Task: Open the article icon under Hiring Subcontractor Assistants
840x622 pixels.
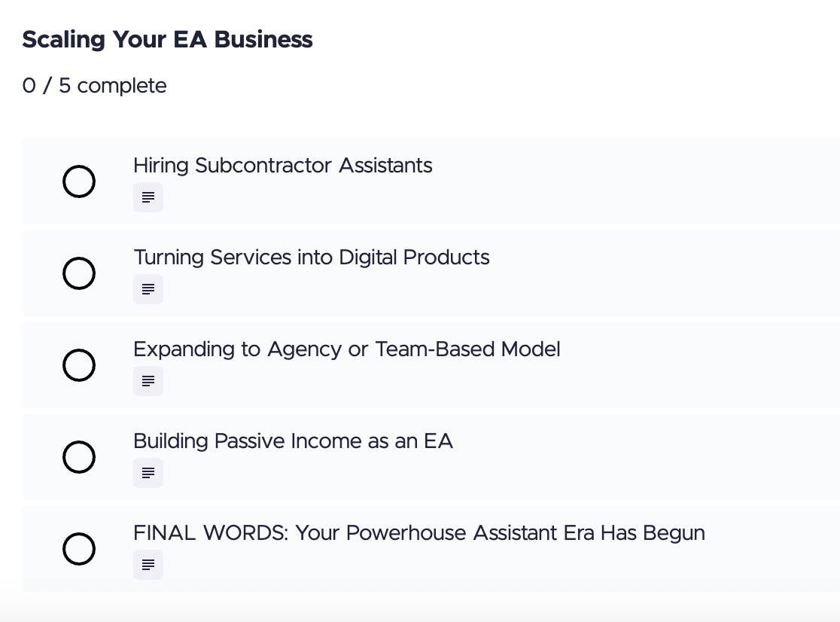Action: [148, 197]
